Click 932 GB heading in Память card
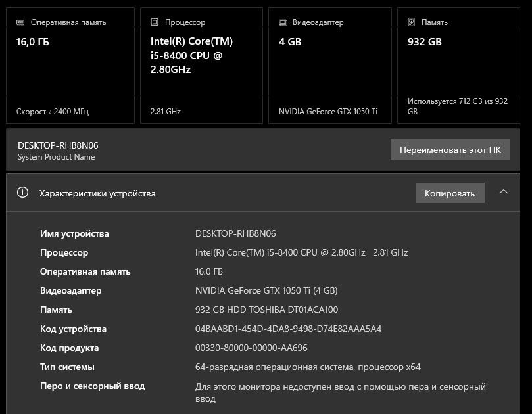Screen dimensions: 532x414 [x=425, y=42]
